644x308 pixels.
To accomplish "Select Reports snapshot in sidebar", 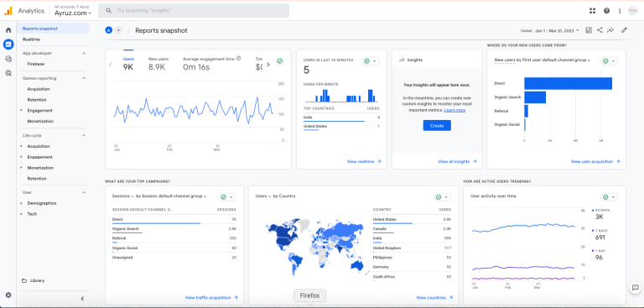I will click(x=54, y=29).
